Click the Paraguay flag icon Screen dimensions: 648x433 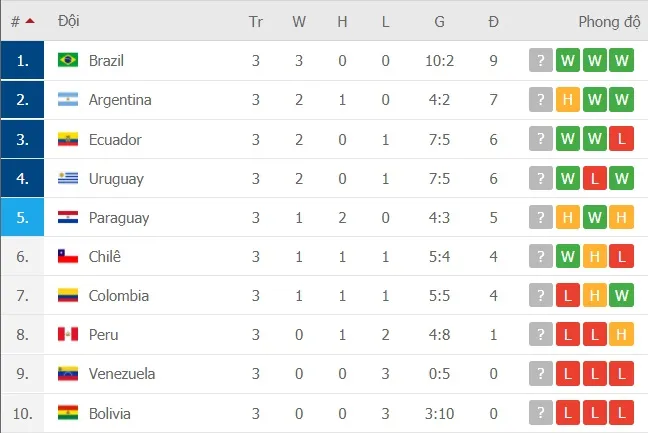pos(68,218)
